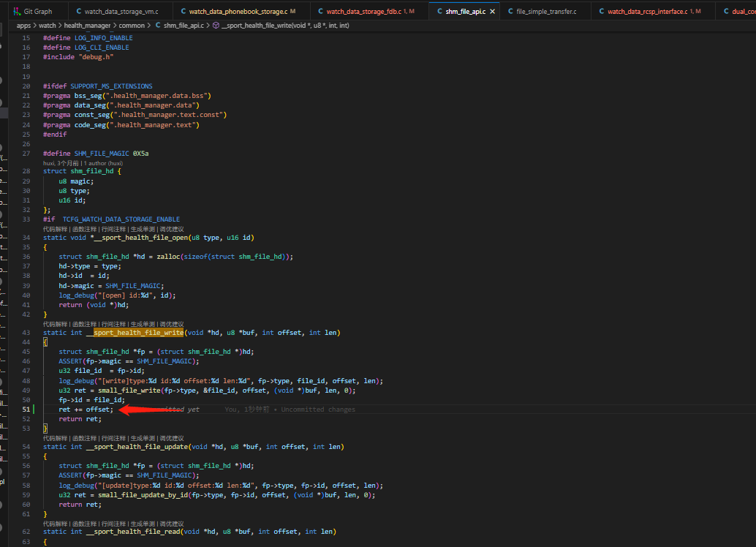Switch to the watch_data_phonebook_storage.c tab
Viewport: 756px width, 547px height.
[238, 11]
